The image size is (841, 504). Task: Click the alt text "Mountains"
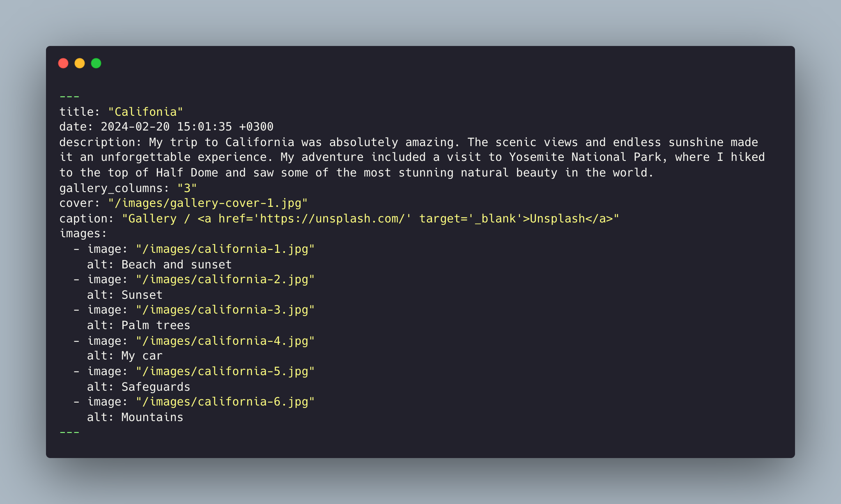coord(152,417)
